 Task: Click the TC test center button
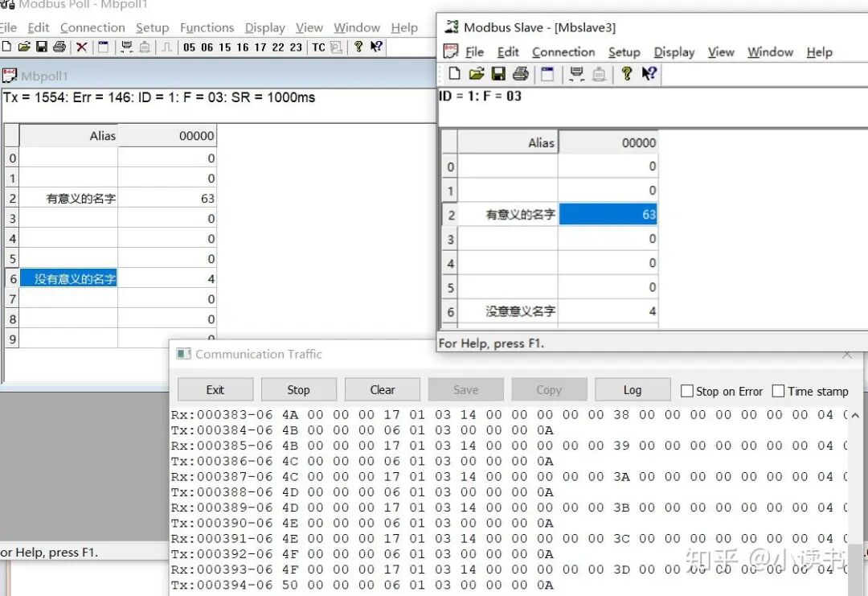(318, 47)
